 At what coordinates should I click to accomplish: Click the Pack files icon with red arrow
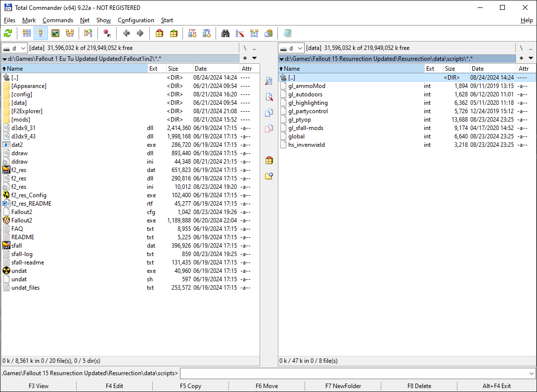tap(159, 33)
